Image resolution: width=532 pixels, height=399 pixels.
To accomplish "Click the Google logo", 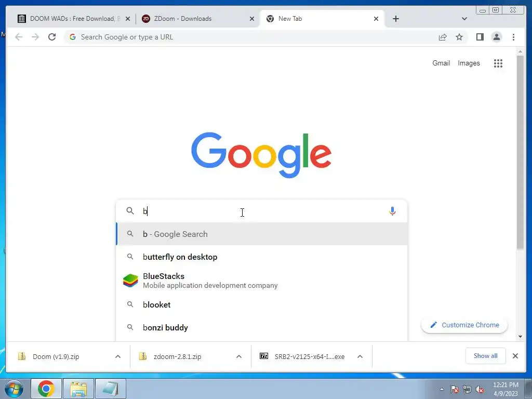I will click(x=261, y=155).
